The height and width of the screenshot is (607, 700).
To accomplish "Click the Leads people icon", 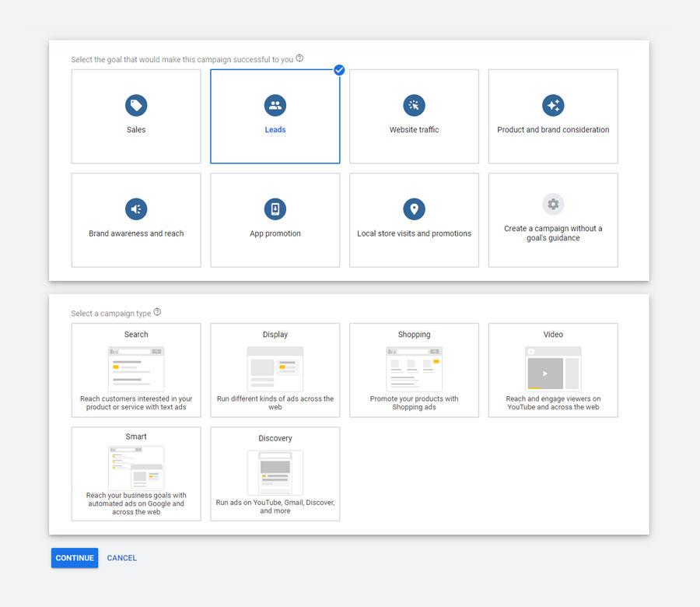I will (x=275, y=105).
